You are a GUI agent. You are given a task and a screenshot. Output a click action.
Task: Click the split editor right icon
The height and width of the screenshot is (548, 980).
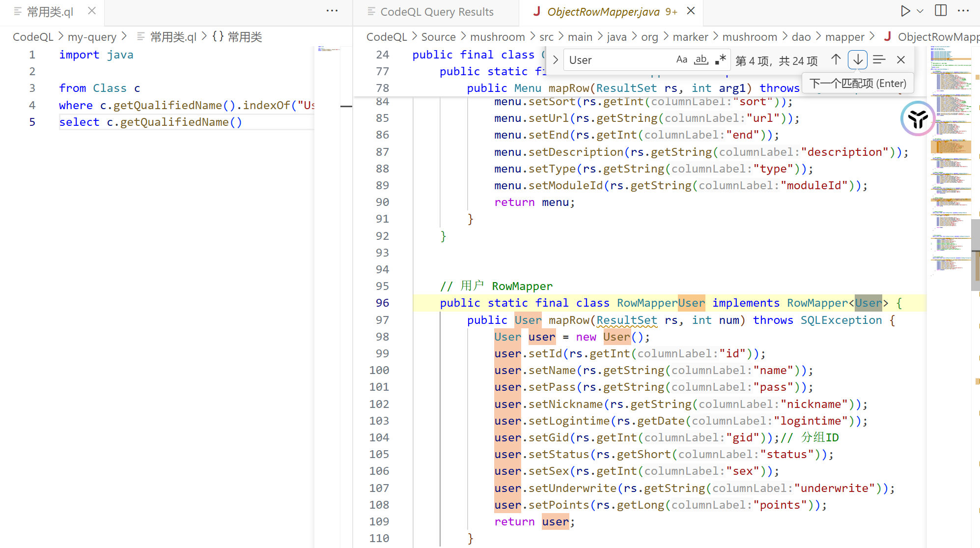tap(941, 11)
